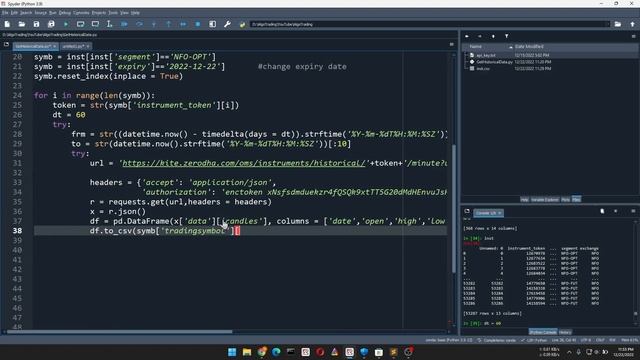Open the Projects menu

pos(99,13)
